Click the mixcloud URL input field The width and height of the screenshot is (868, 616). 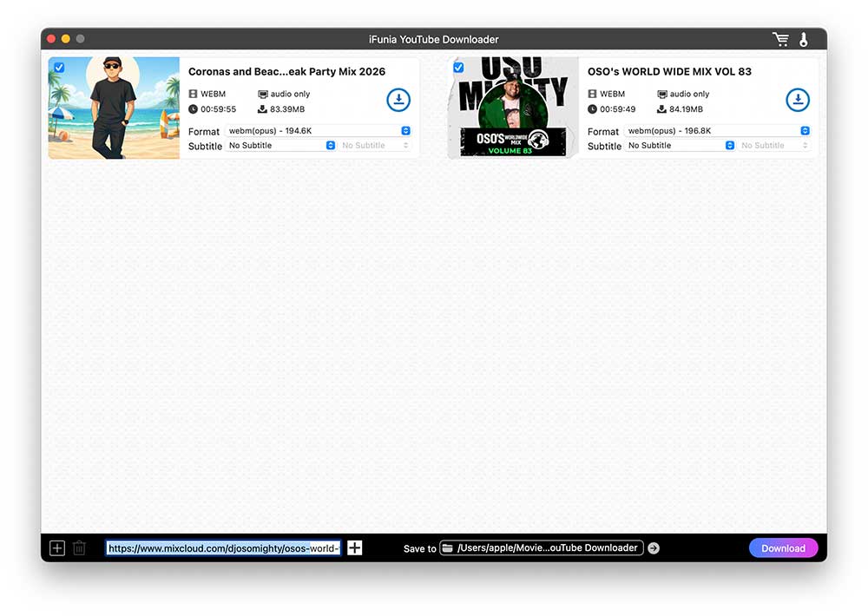(x=223, y=547)
